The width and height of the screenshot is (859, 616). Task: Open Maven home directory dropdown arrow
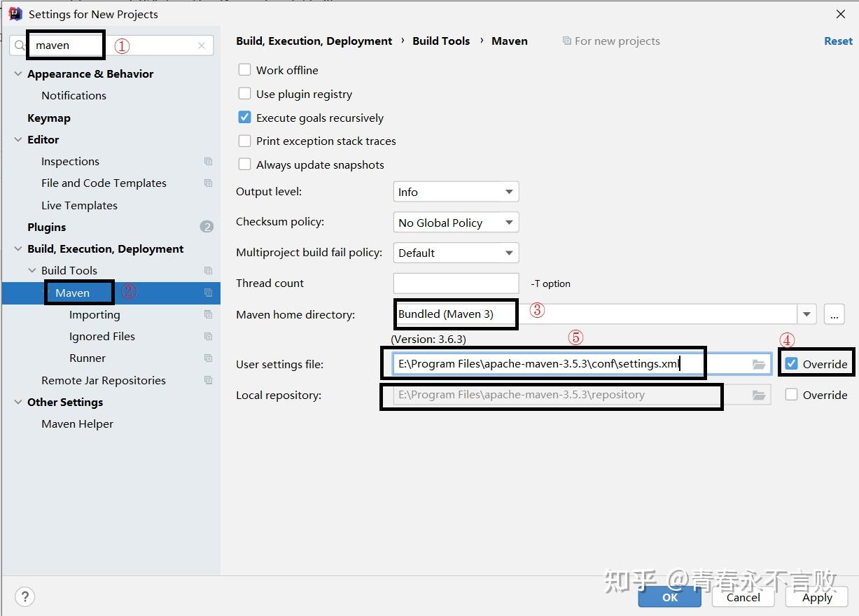pos(807,314)
